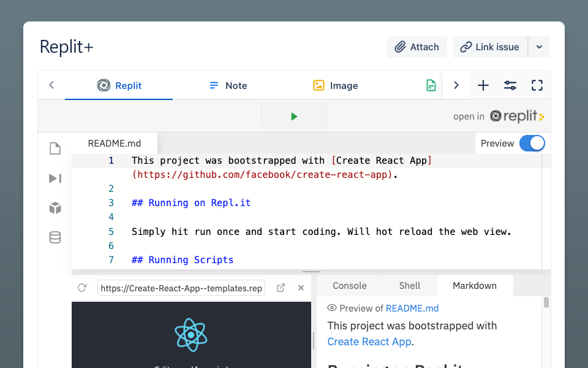The width and height of the screenshot is (588, 368).
Task: Open the Database panel icon
Action: pos(55,237)
